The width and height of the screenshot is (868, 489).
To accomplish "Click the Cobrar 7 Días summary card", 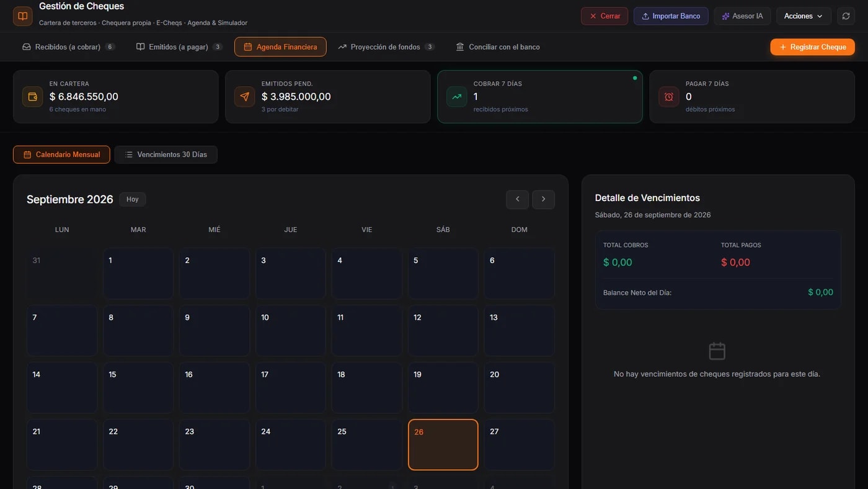I will pos(540,97).
